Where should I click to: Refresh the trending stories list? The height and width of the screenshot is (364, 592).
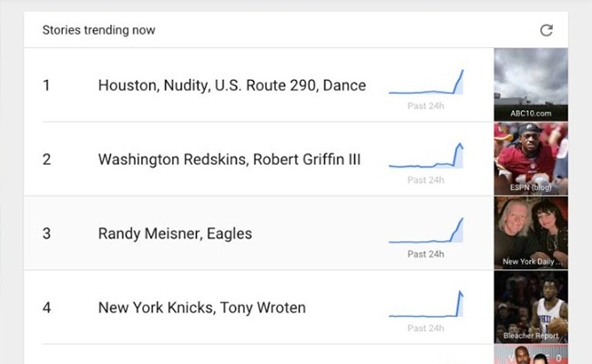[546, 30]
